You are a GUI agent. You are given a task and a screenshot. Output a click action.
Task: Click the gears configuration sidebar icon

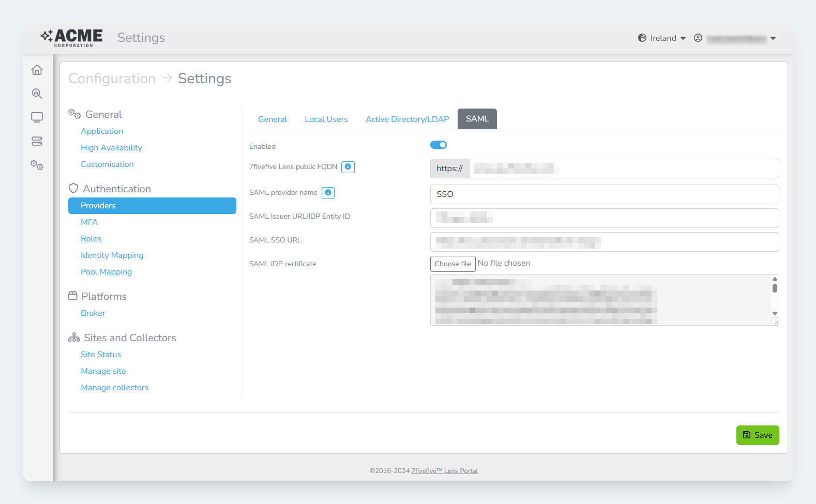coord(37,165)
